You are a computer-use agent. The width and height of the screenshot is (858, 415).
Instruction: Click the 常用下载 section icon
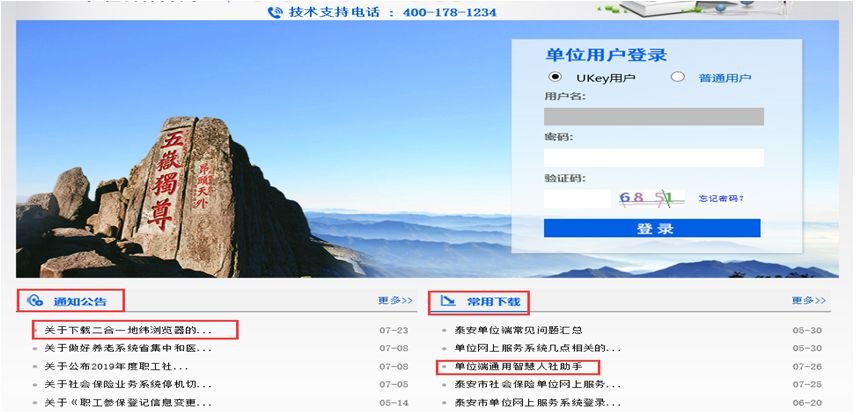[x=448, y=300]
